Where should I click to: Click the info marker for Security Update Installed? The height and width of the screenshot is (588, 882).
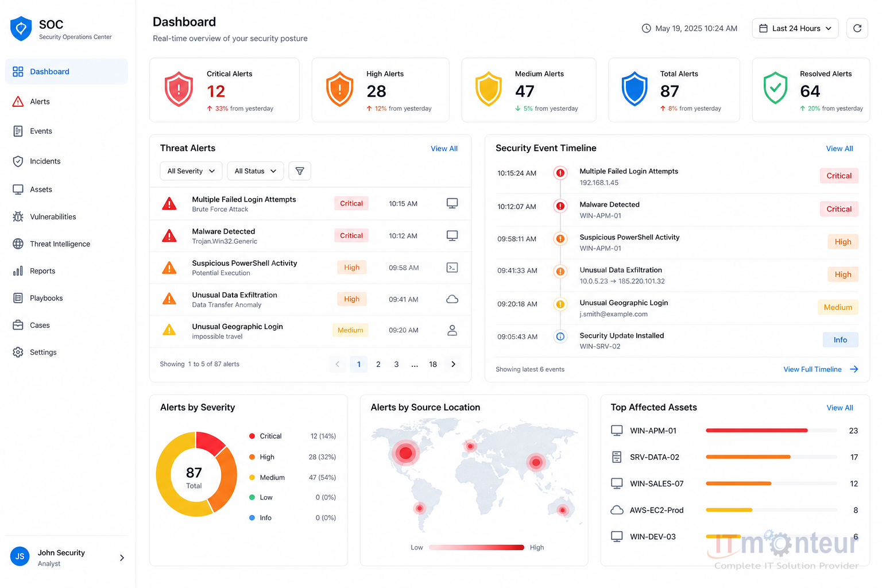(x=560, y=336)
